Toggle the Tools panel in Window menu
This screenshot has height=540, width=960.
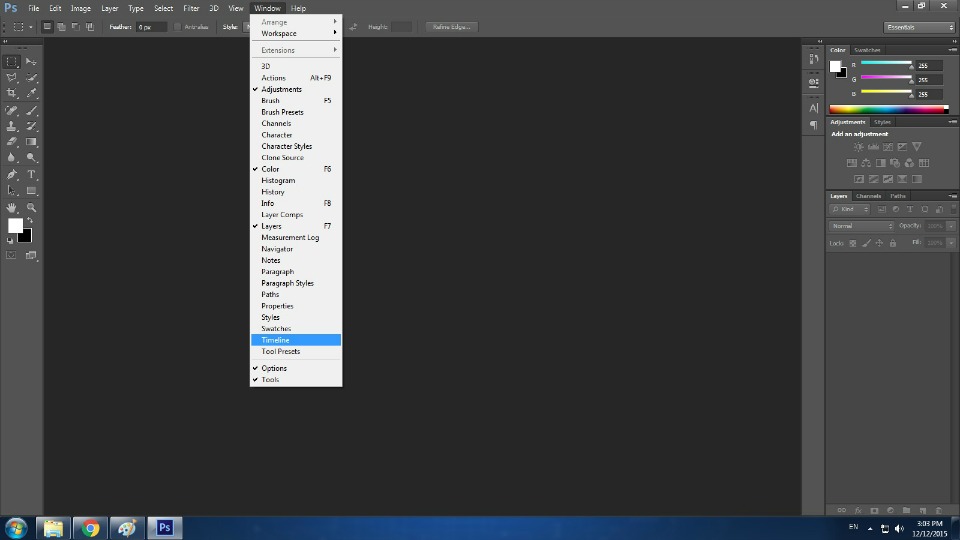[x=296, y=380]
